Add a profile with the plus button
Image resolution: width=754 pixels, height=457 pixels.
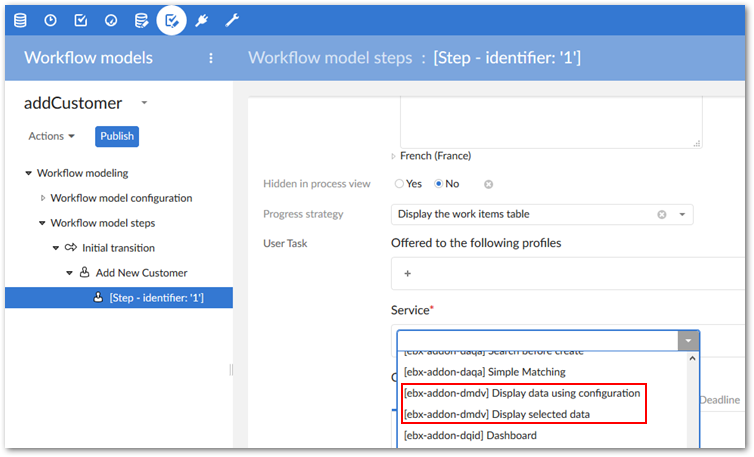point(407,273)
